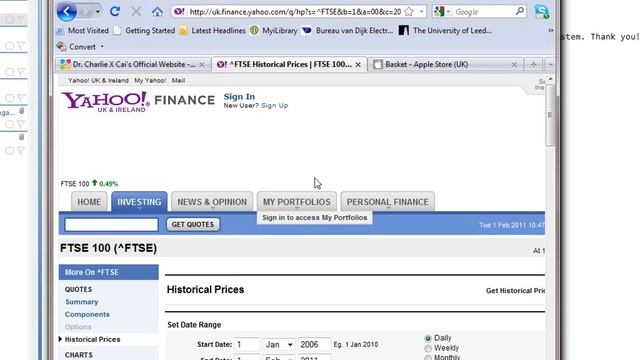Select the Weekly radio button

tap(428, 349)
